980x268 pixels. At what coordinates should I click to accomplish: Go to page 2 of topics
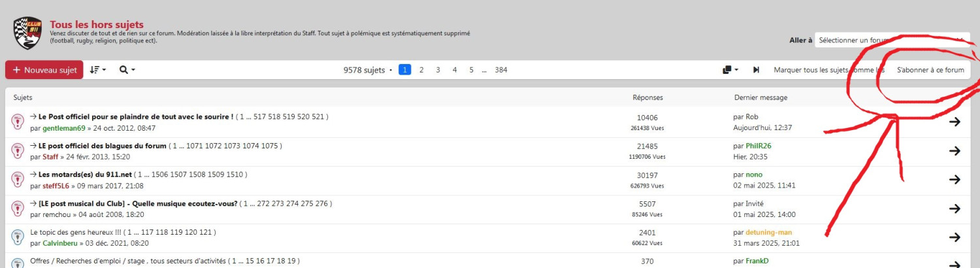(421, 70)
